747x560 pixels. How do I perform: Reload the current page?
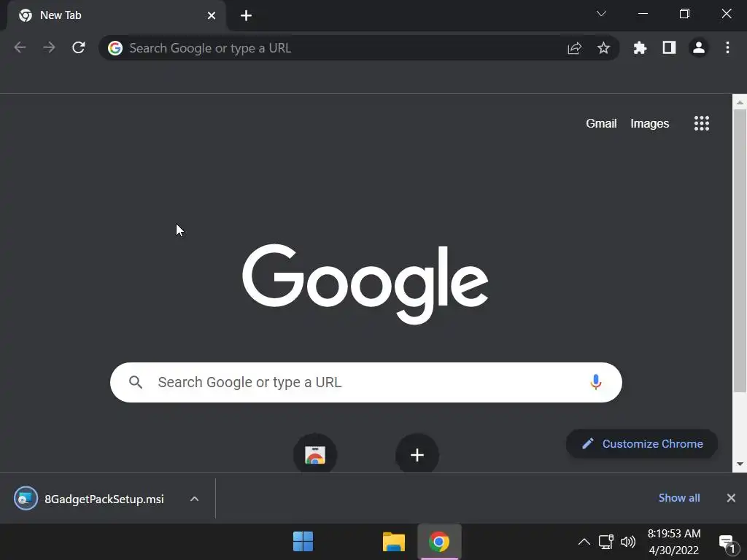pyautogui.click(x=79, y=47)
